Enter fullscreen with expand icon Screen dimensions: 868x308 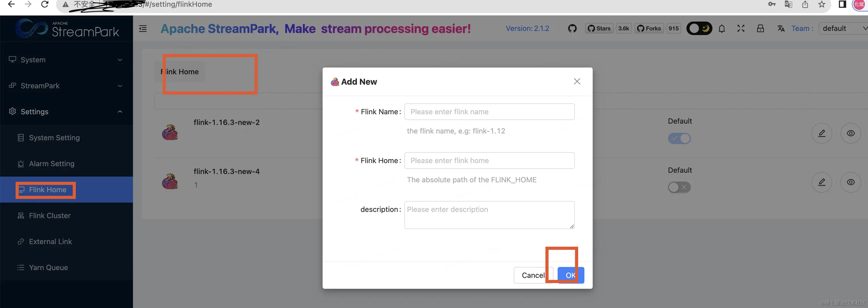pyautogui.click(x=741, y=29)
